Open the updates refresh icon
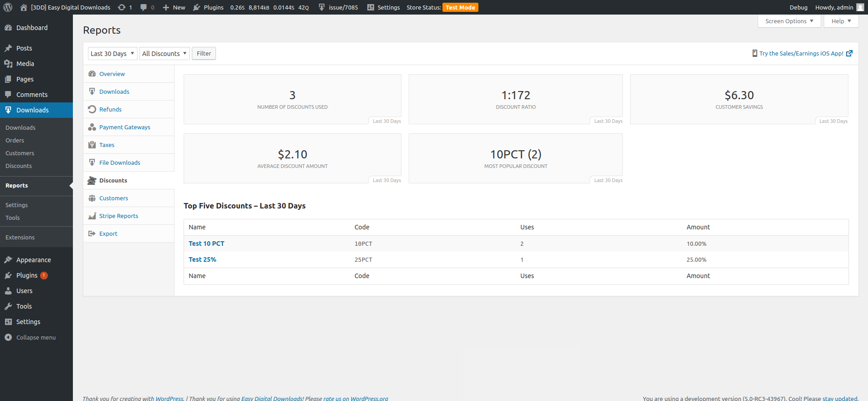This screenshot has width=868, height=401. coord(122,7)
